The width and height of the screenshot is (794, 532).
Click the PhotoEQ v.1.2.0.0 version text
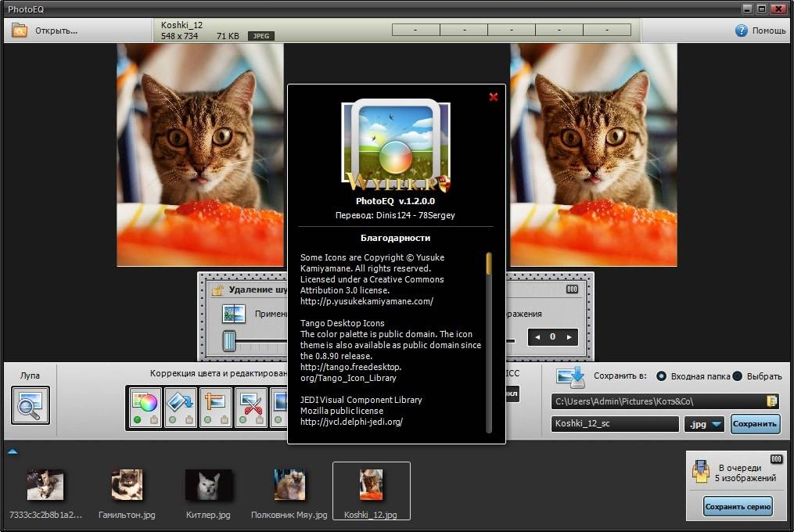coord(396,201)
